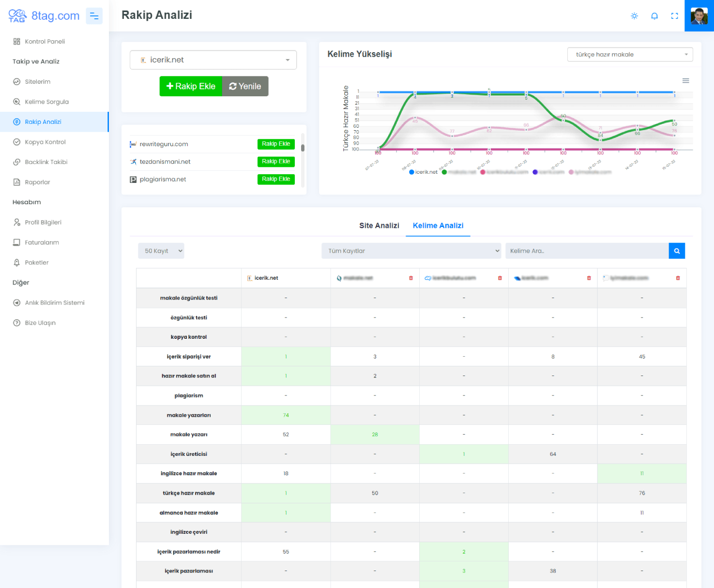Screen dimensions: 714x588
Task: Click the tezdanismani.net favicon
Action: (133, 162)
